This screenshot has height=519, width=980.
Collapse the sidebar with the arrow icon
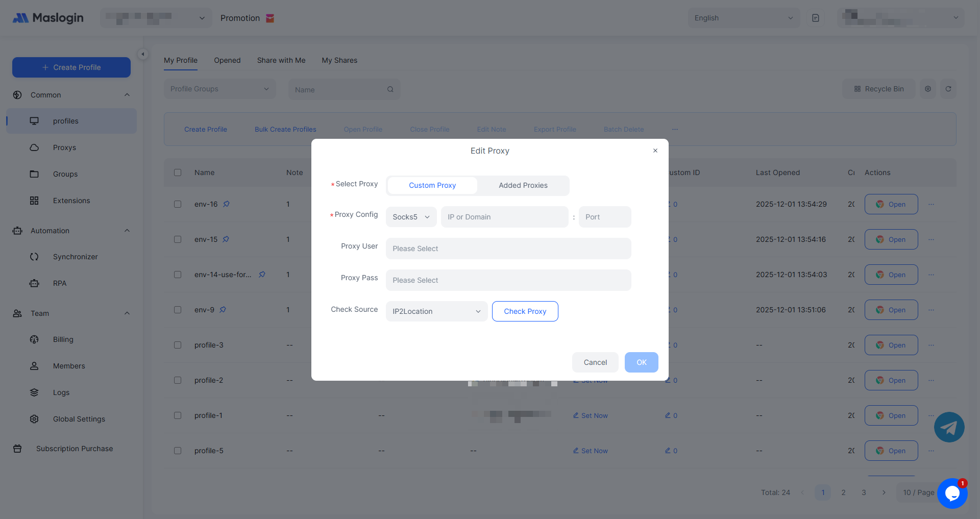tap(143, 54)
